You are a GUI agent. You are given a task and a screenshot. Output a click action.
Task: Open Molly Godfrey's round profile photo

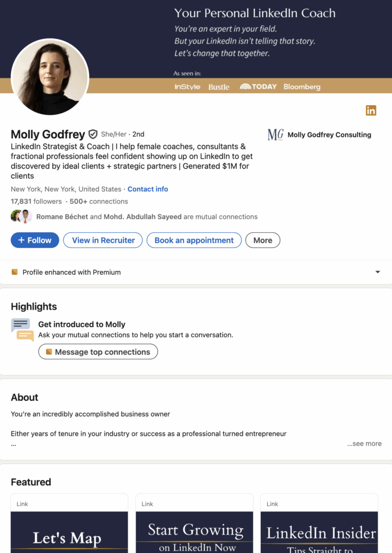click(50, 77)
